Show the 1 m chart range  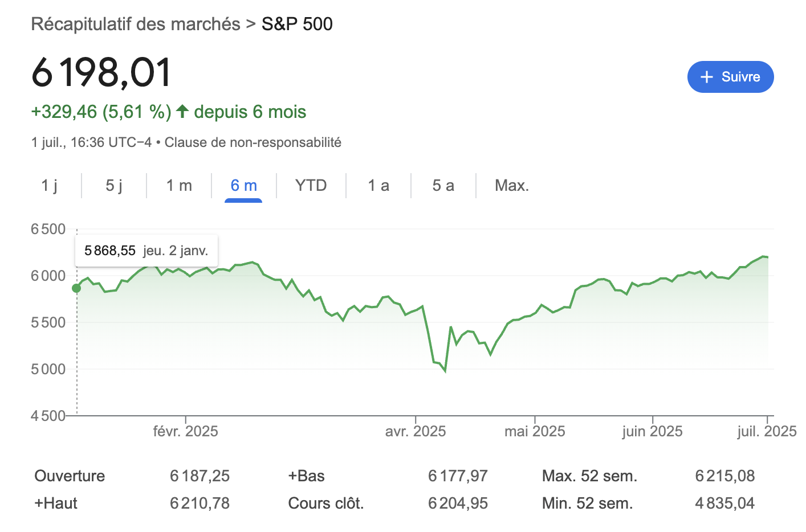(179, 186)
